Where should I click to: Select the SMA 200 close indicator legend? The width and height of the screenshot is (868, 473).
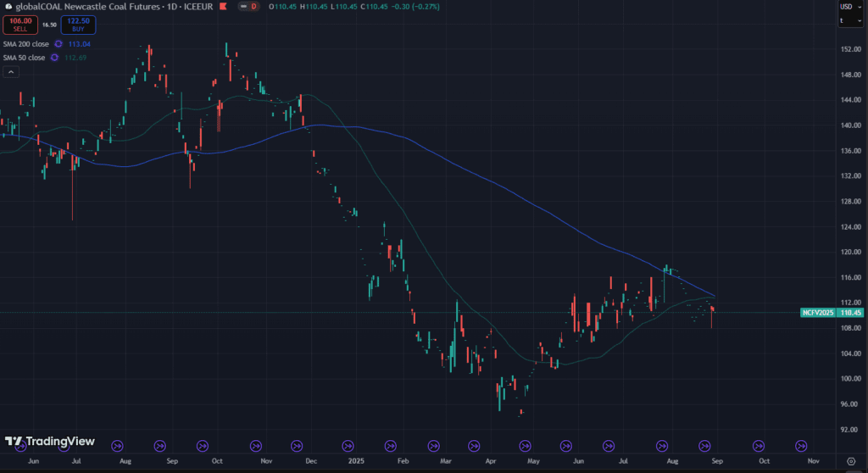coord(25,43)
